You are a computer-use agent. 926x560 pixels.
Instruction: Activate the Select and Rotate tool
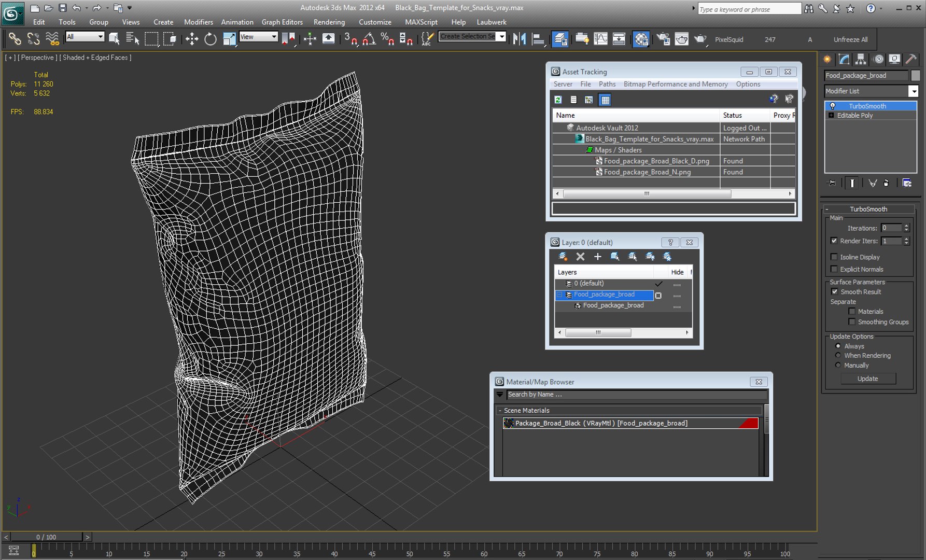pyautogui.click(x=210, y=39)
